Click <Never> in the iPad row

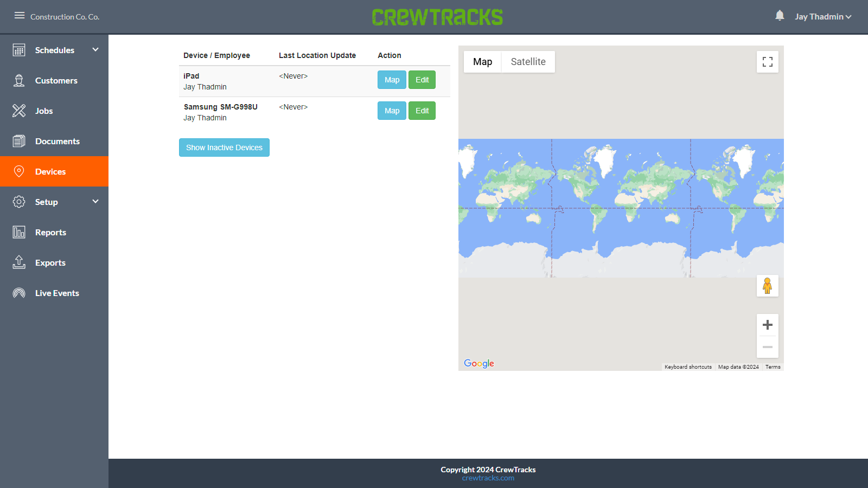point(293,76)
